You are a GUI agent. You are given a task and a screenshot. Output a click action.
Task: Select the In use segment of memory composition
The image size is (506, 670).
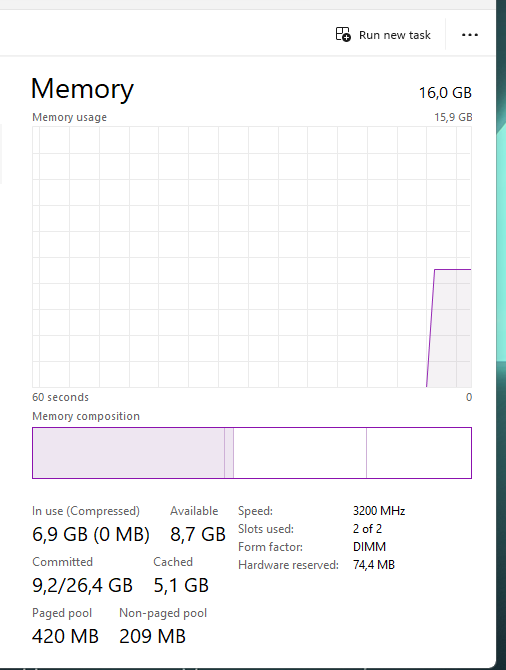128,453
